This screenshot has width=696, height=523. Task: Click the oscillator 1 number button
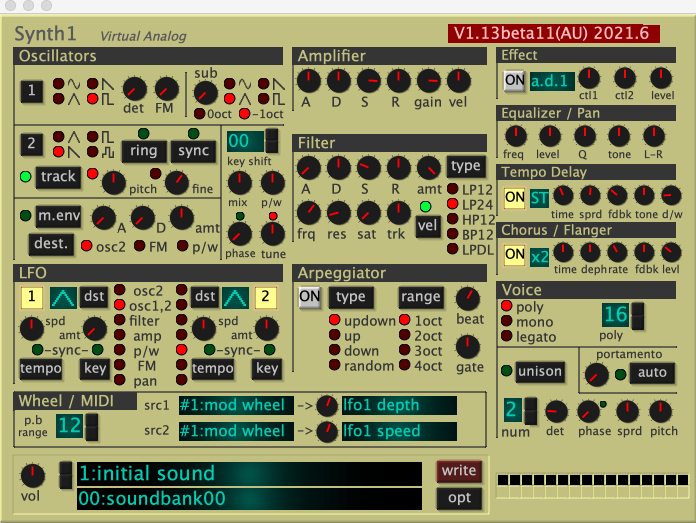[x=32, y=91]
